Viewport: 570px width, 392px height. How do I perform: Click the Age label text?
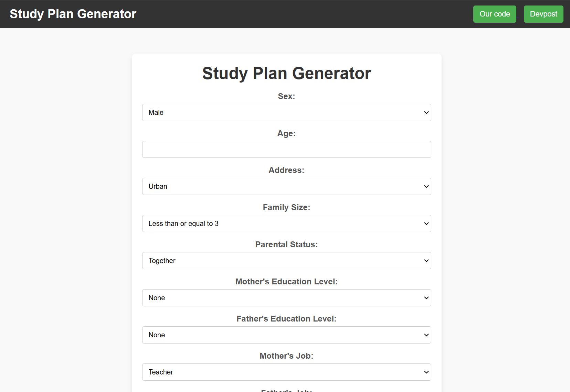pyautogui.click(x=286, y=133)
